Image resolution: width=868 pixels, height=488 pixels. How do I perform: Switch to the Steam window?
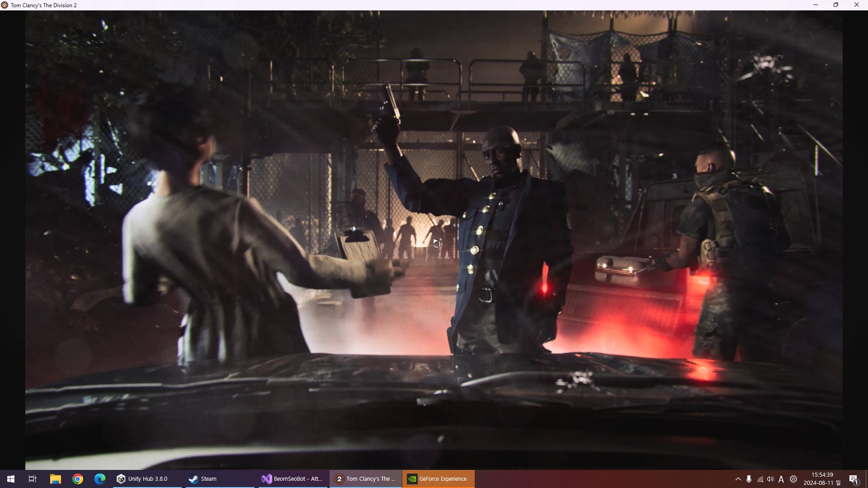[203, 479]
